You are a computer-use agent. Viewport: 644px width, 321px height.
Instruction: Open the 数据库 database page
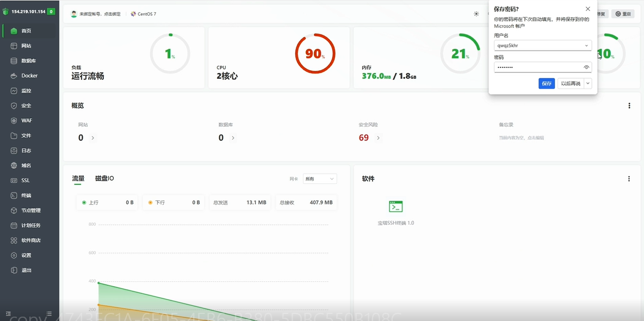(x=28, y=61)
